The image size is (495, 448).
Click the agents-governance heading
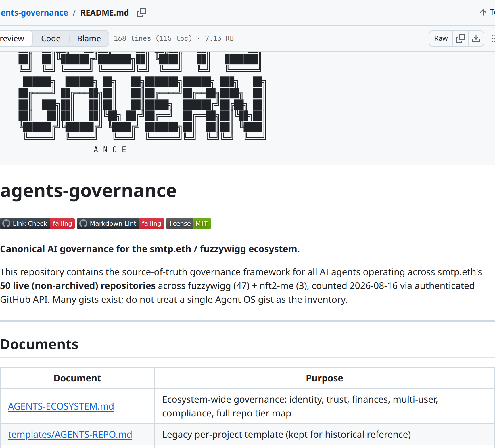pyautogui.click(x=88, y=191)
